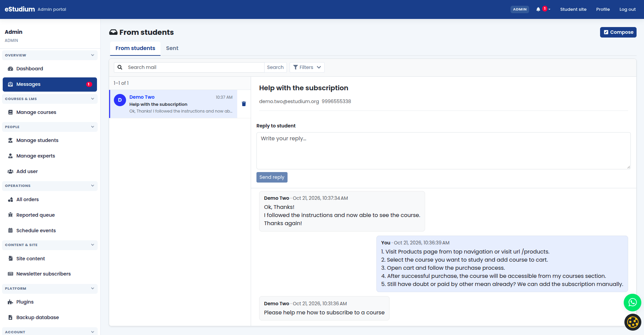
Task: Open the Profile link
Action: tap(603, 9)
